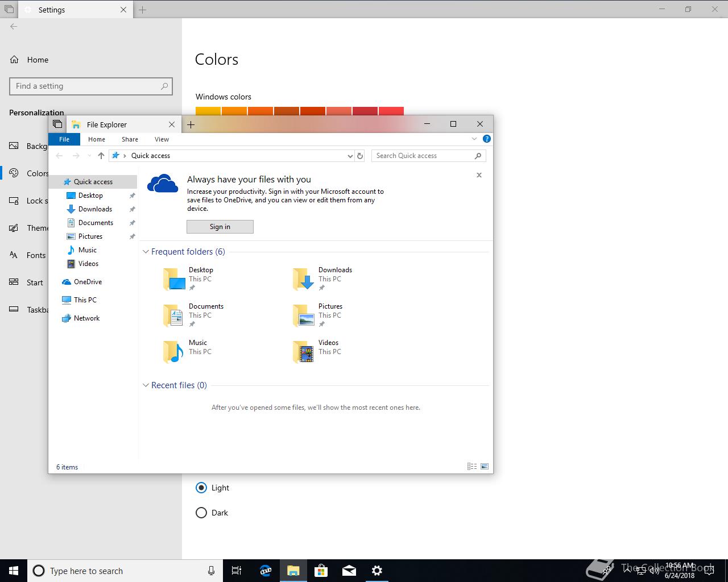Screen dimensions: 728x582
Task: Switch to large icons view in status bar
Action: [x=485, y=467]
